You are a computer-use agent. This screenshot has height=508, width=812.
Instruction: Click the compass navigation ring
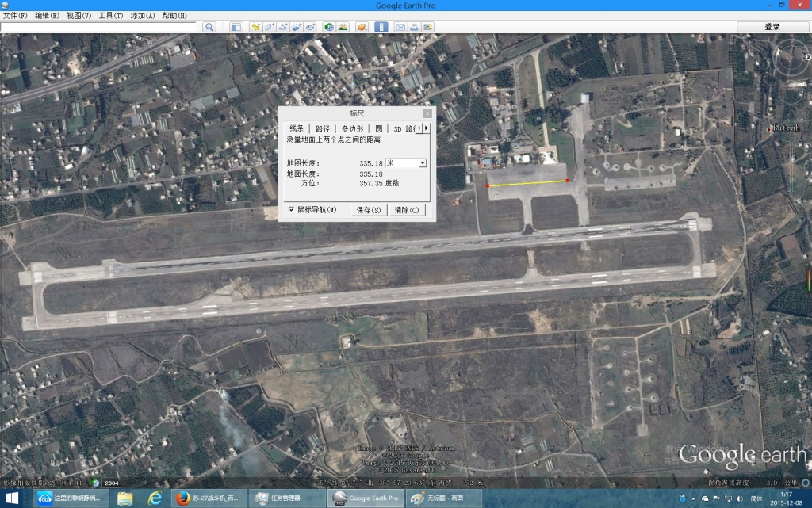click(x=791, y=58)
